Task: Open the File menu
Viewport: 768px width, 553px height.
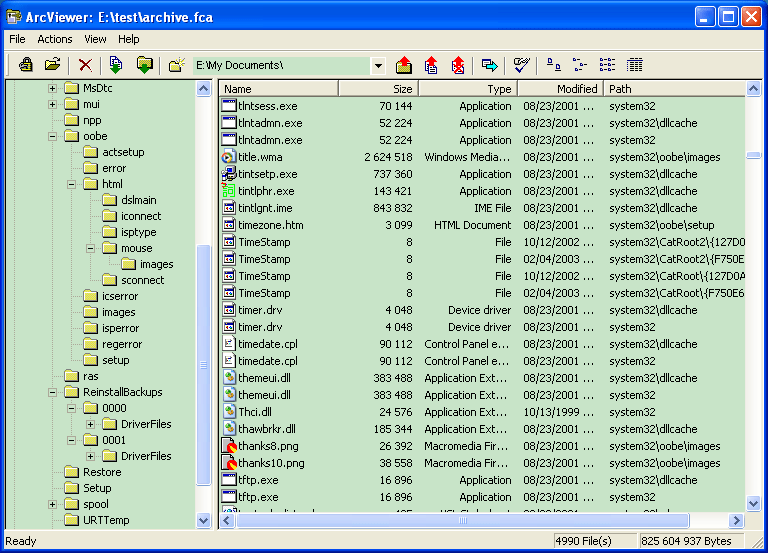Action: [17, 39]
